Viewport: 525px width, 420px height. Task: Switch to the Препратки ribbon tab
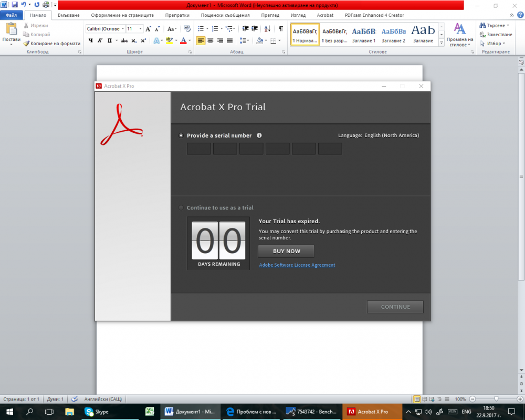pyautogui.click(x=177, y=15)
